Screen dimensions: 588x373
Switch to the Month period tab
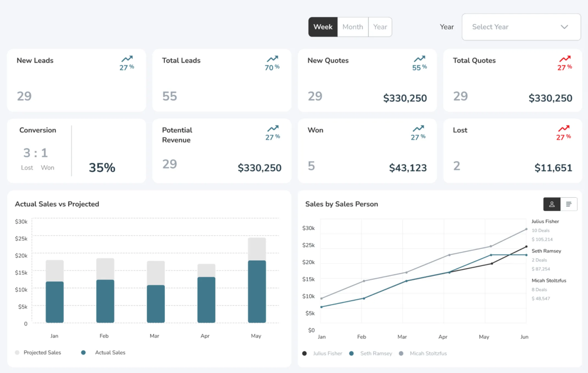353,27
